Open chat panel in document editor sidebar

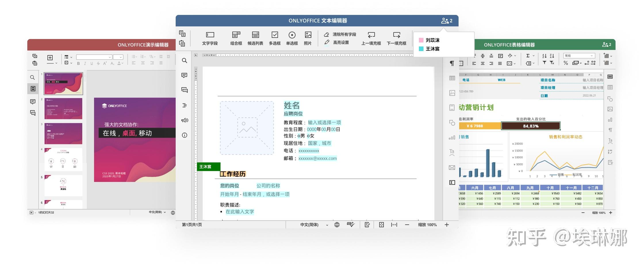(x=185, y=90)
